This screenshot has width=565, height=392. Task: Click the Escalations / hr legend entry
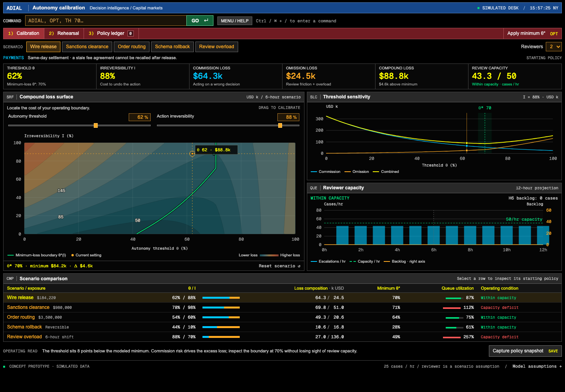click(x=328, y=261)
